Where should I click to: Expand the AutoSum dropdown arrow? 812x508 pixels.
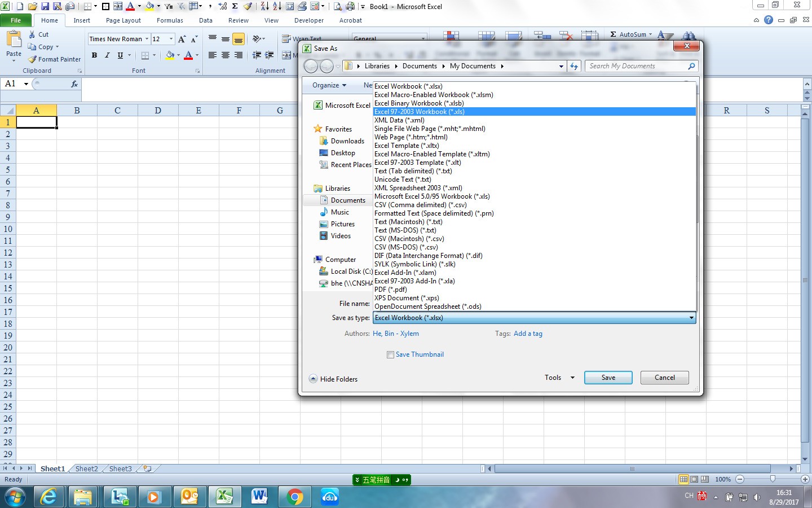[x=650, y=34]
